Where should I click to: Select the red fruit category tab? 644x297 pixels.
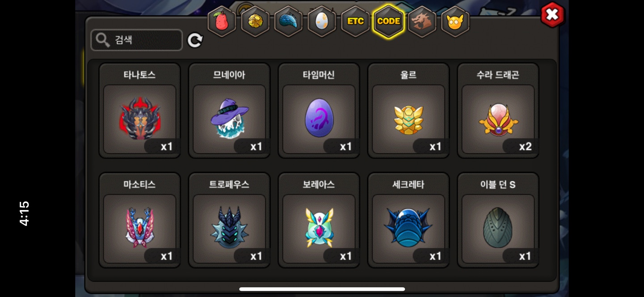(x=222, y=21)
